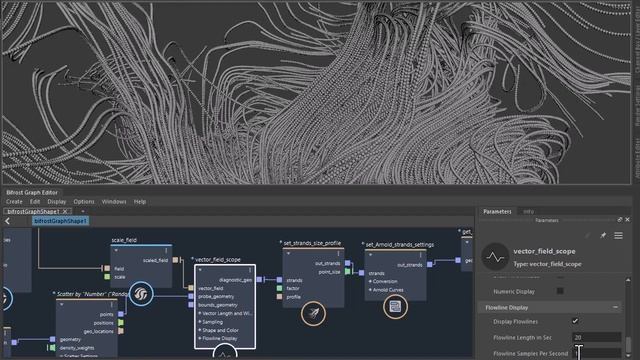Screen dimensions: 640x360
Task: Edit the Flowline Samples Per Second field
Action: tap(596, 353)
